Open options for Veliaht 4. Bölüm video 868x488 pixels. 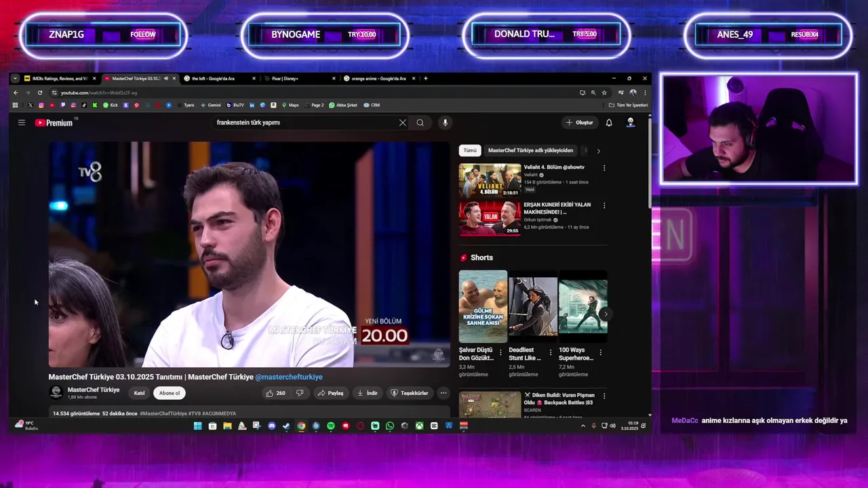coord(604,168)
